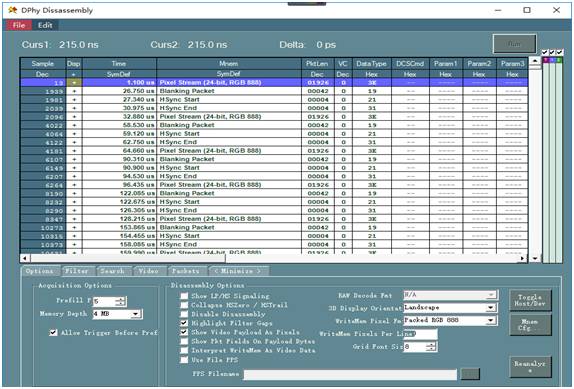
Task: Click the green marker column header
Action: pyautogui.click(x=559, y=60)
